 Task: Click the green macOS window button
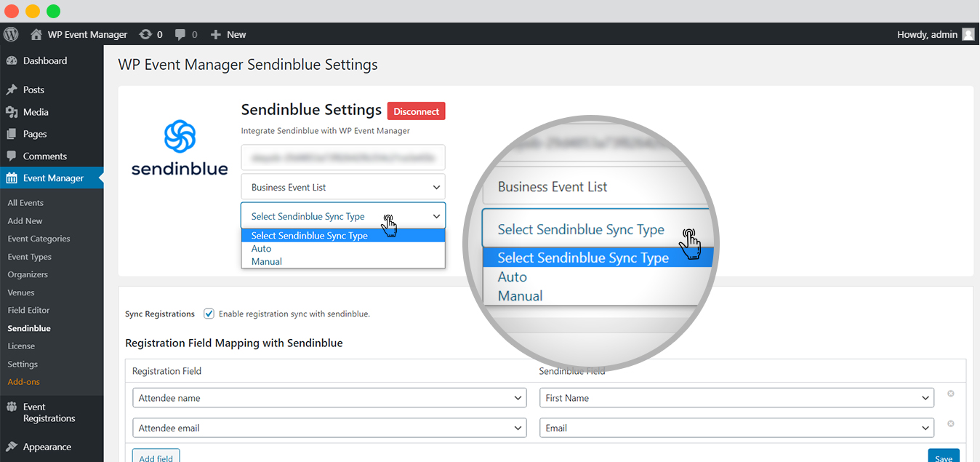point(53,11)
